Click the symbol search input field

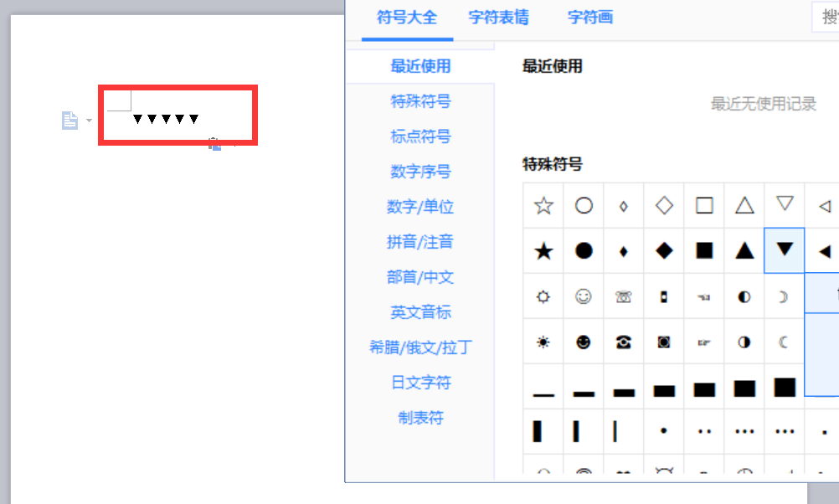[829, 17]
